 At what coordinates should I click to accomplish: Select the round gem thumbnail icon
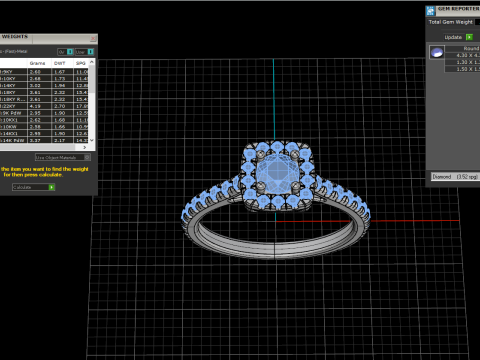[x=437, y=52]
